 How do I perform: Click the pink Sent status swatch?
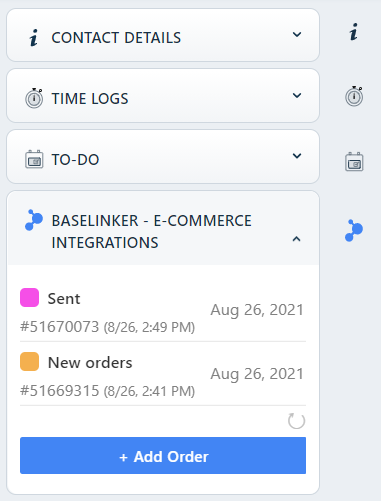tap(29, 297)
